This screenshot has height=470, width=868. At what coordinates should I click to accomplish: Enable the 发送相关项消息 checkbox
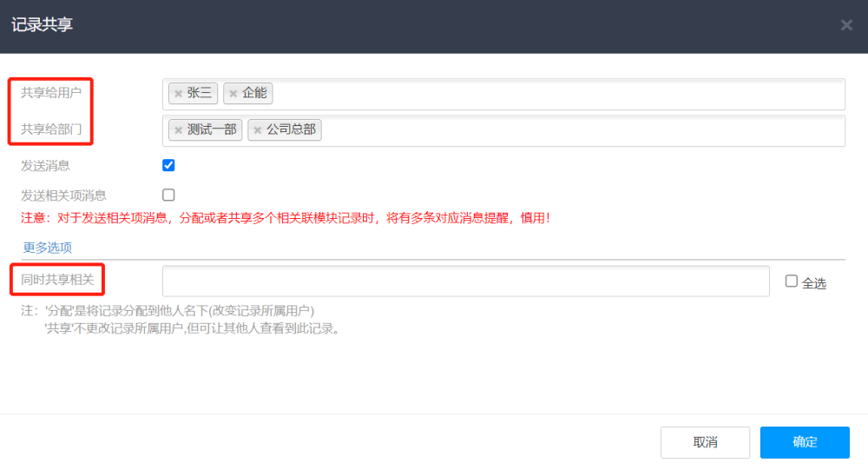[x=169, y=195]
